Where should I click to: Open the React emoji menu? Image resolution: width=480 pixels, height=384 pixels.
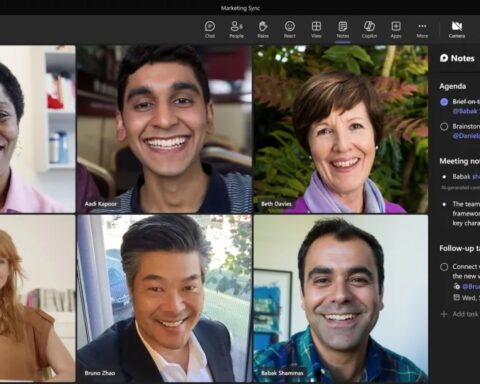point(290,29)
